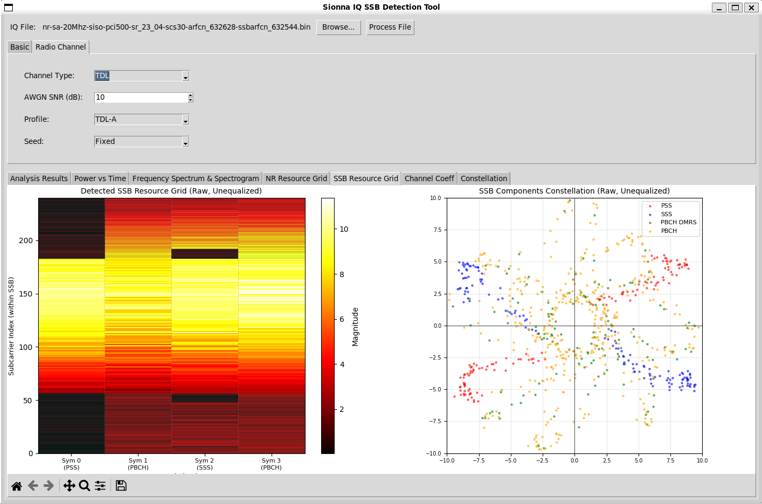762x504 pixels.
Task: Activate the Zoom magnifier tool
Action: pyautogui.click(x=85, y=486)
